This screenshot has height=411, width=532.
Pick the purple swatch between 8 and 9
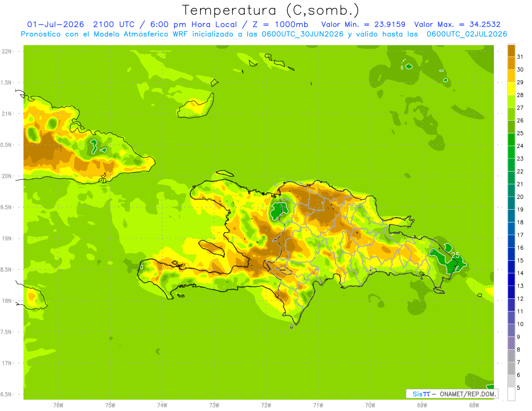511,343
